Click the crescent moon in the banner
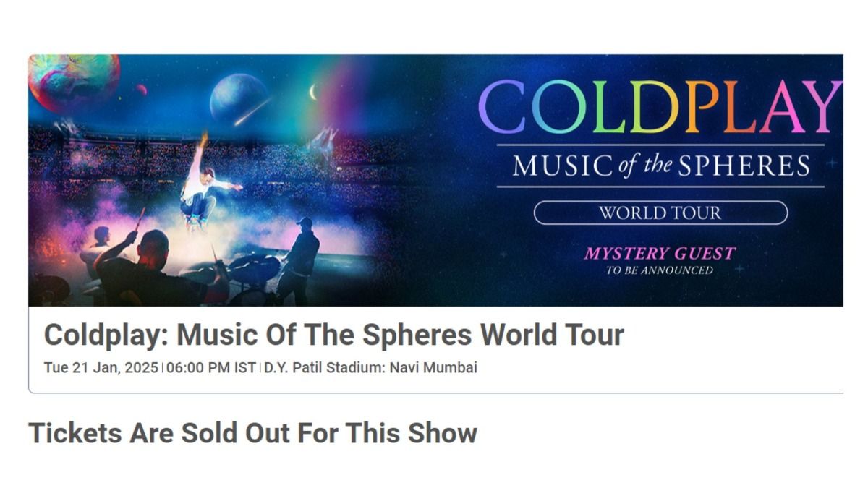 click(x=313, y=92)
